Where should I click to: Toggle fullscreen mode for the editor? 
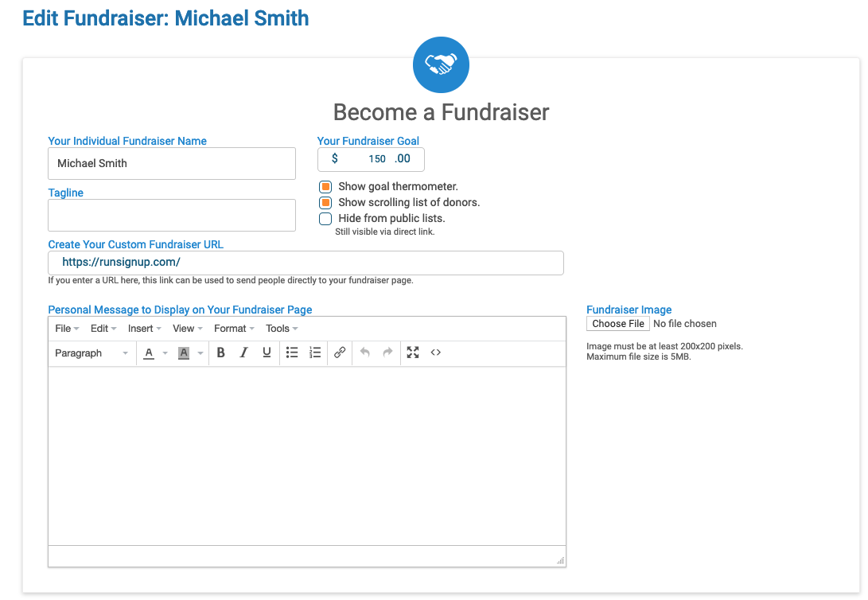pos(413,353)
